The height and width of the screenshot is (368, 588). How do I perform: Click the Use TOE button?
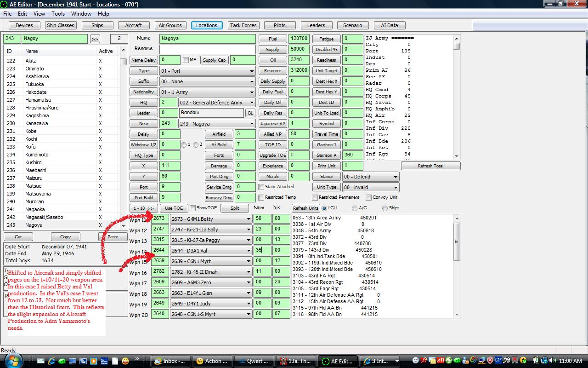174,208
